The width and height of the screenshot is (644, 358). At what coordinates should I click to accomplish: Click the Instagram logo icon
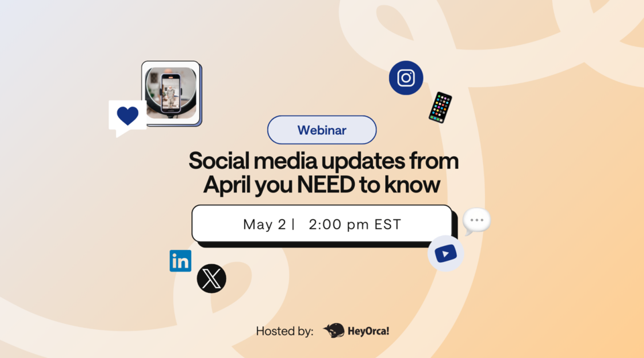(x=406, y=78)
